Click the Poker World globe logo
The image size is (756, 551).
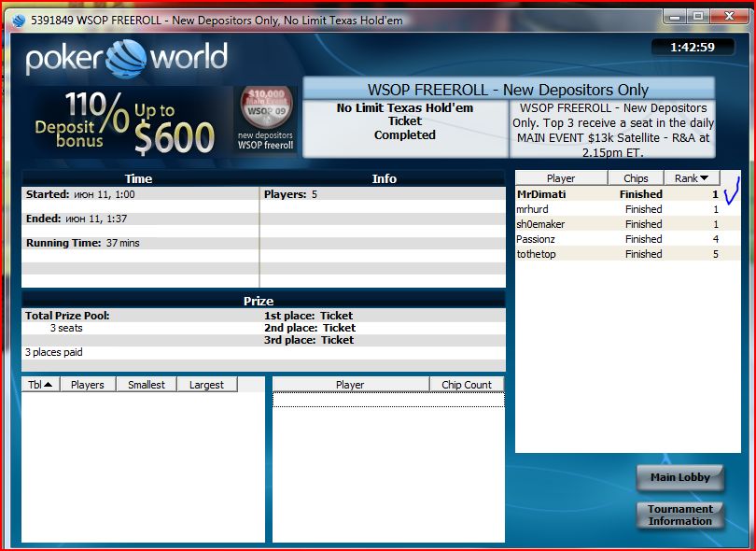pyautogui.click(x=126, y=59)
